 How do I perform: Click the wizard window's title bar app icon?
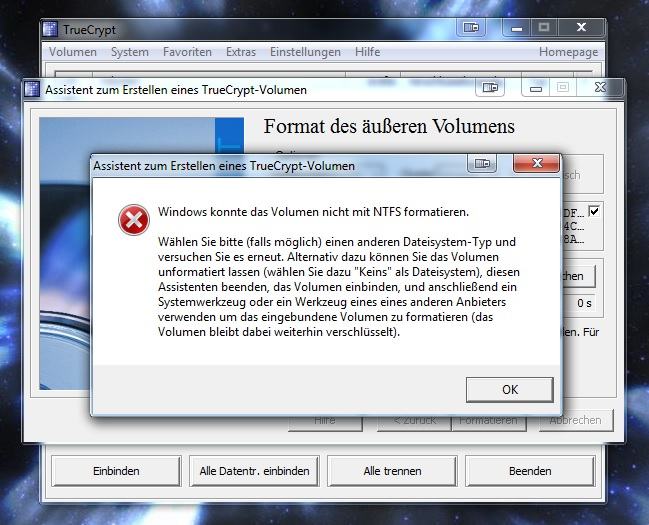(x=32, y=89)
